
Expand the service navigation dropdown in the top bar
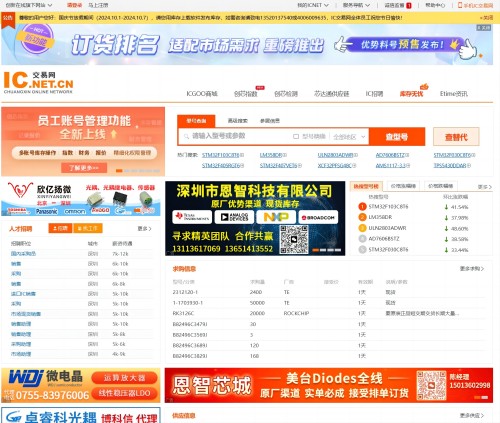pyautogui.click(x=356, y=5)
